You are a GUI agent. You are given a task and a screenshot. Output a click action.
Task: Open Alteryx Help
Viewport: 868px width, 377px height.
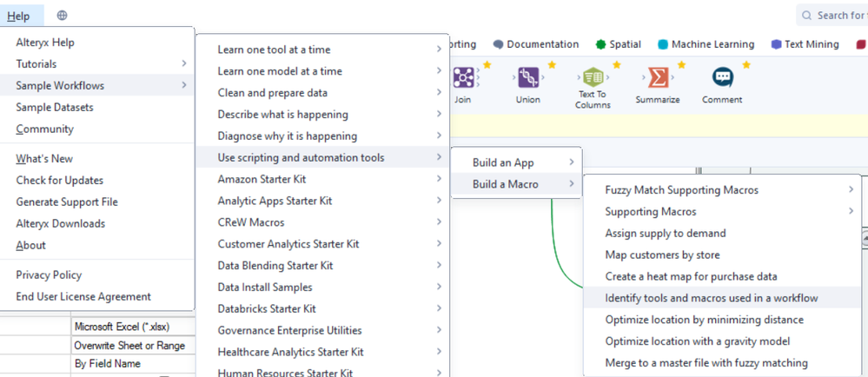click(96, 42)
